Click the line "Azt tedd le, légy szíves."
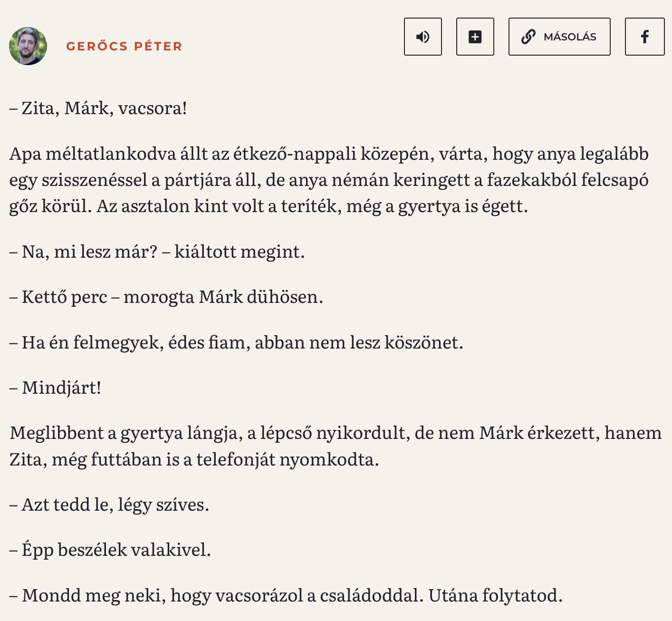 [x=109, y=505]
